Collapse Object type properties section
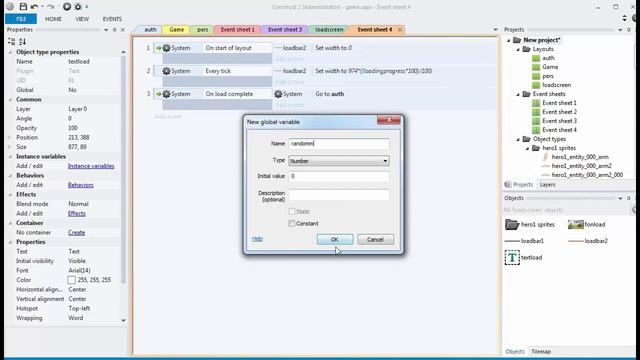The width and height of the screenshot is (640, 360). click(x=11, y=52)
